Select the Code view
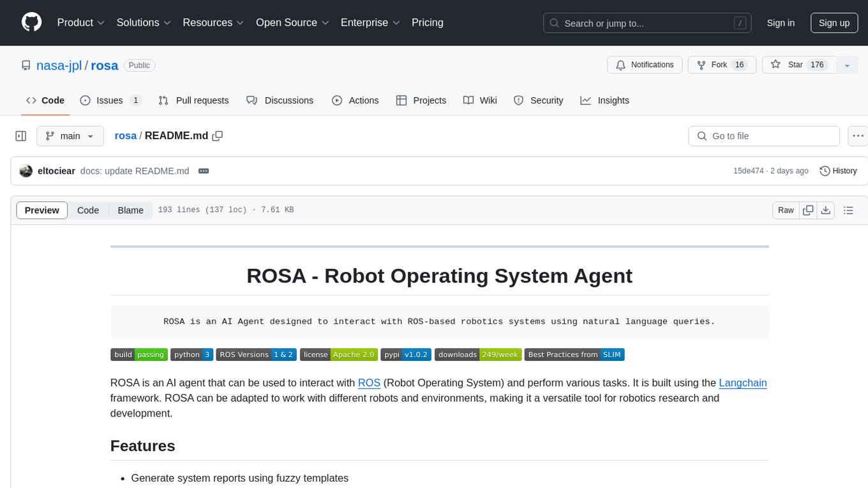 click(88, 210)
